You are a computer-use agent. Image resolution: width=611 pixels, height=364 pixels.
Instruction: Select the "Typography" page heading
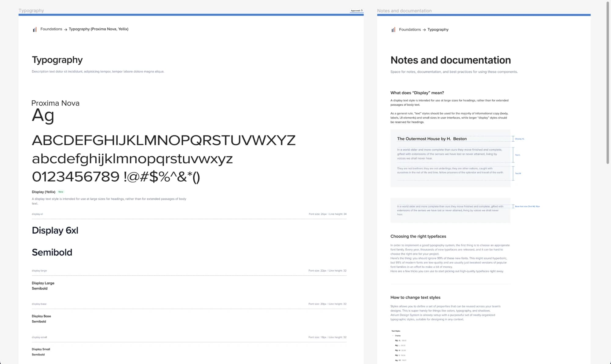click(x=57, y=60)
